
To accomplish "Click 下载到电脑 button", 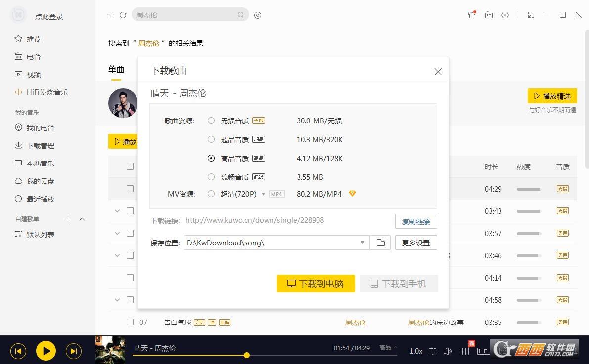I will (x=316, y=283).
